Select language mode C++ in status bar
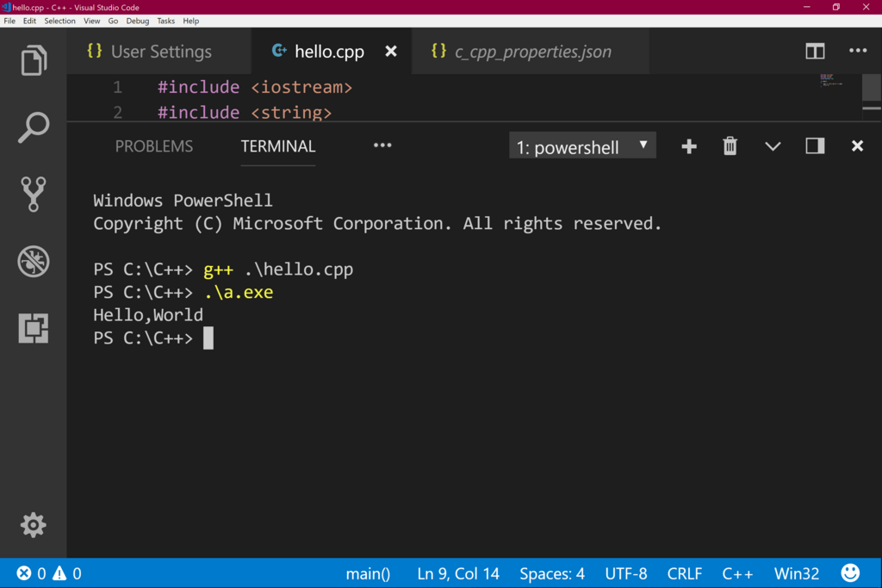This screenshot has width=882, height=588. 737,573
